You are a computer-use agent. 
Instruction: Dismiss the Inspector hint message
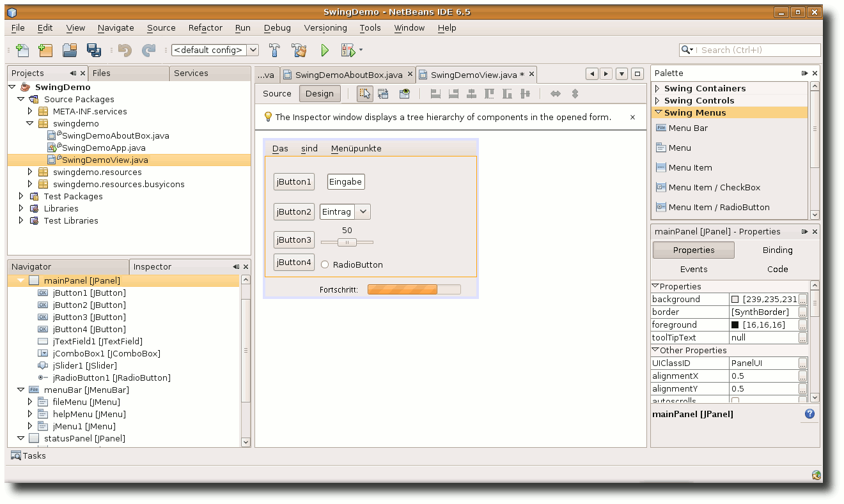(x=632, y=117)
